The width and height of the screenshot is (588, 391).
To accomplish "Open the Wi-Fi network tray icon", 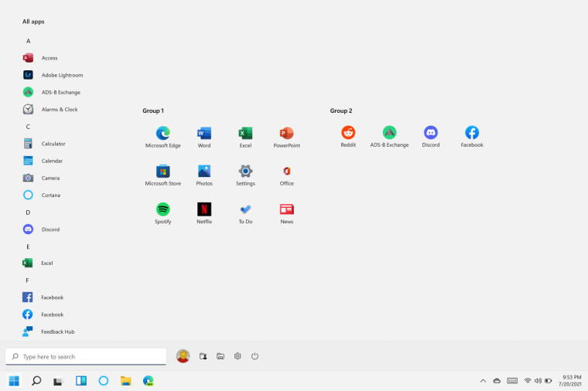I will tap(528, 381).
